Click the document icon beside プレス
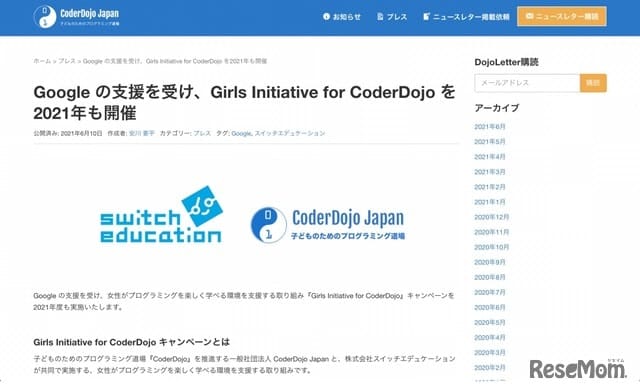Image resolution: width=640 pixels, height=392 pixels. [x=380, y=16]
